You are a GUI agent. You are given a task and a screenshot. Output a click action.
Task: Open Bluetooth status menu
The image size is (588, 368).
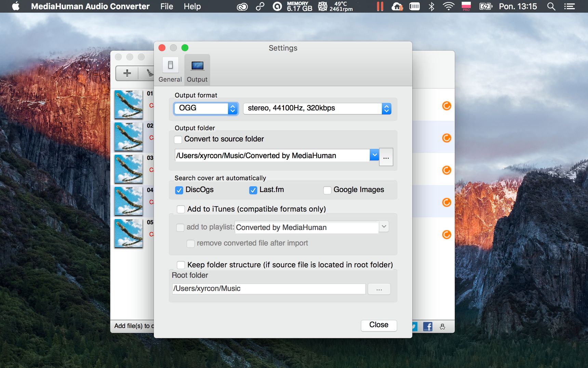pos(431,6)
